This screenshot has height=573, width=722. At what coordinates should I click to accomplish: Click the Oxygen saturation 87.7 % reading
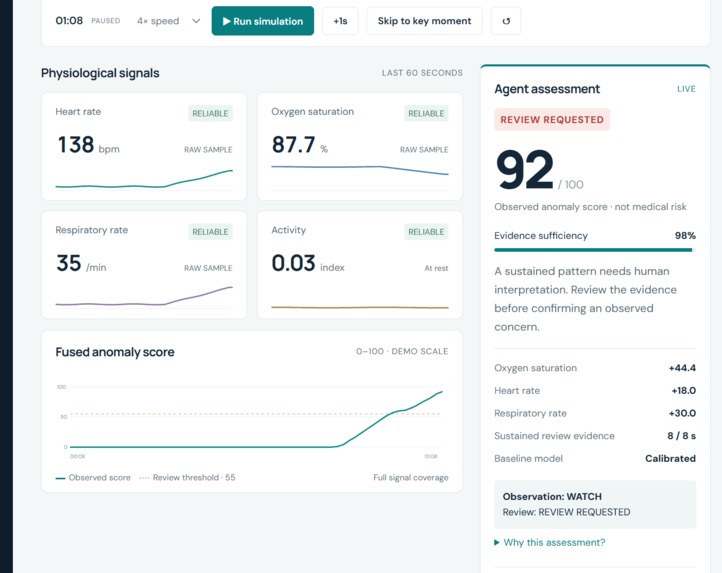(300, 145)
